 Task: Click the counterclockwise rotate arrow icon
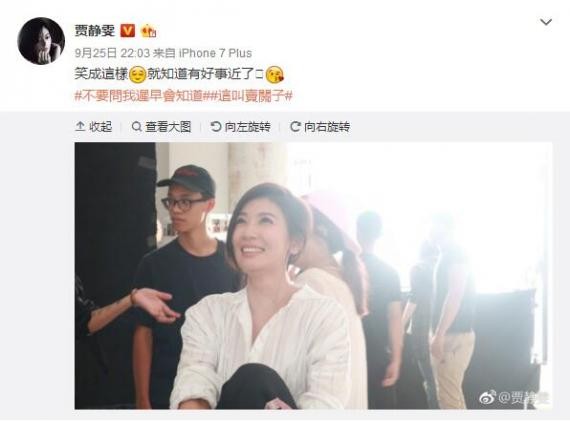(216, 127)
